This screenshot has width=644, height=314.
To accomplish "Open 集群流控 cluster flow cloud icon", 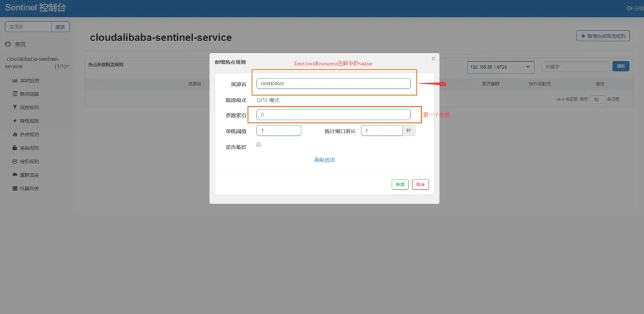I will point(15,175).
